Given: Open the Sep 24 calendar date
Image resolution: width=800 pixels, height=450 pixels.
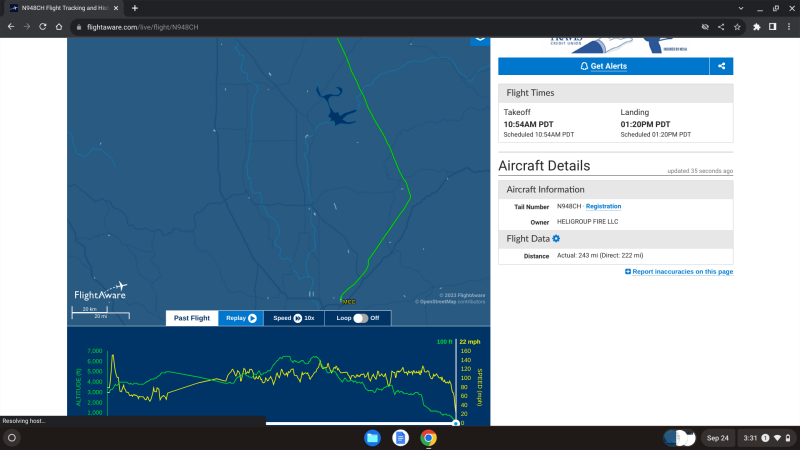Looking at the screenshot, I should (x=717, y=438).
